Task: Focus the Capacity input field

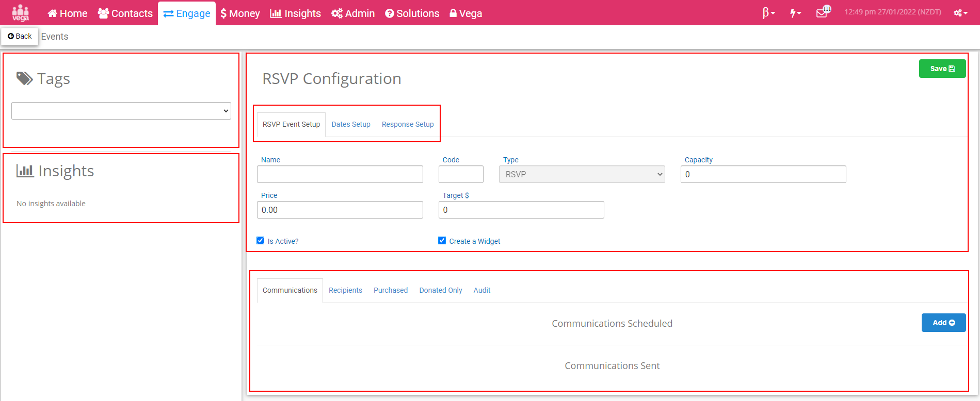Action: [x=763, y=174]
